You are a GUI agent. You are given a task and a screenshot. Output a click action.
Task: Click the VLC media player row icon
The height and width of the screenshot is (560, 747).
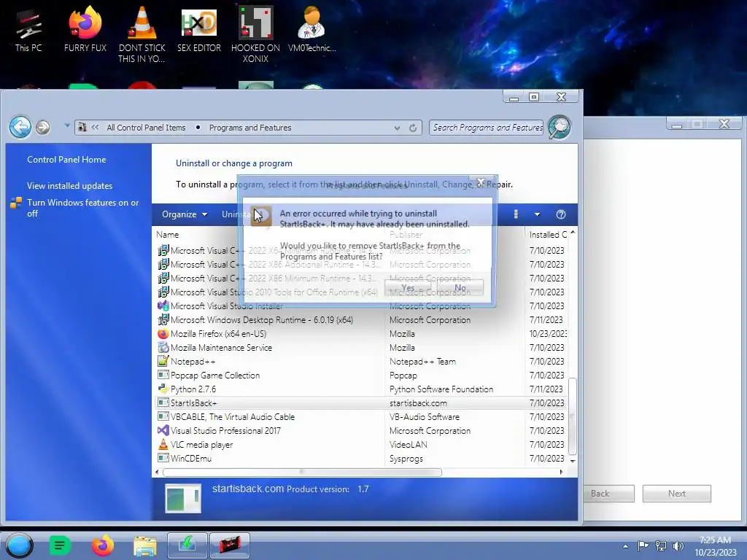[163, 444]
